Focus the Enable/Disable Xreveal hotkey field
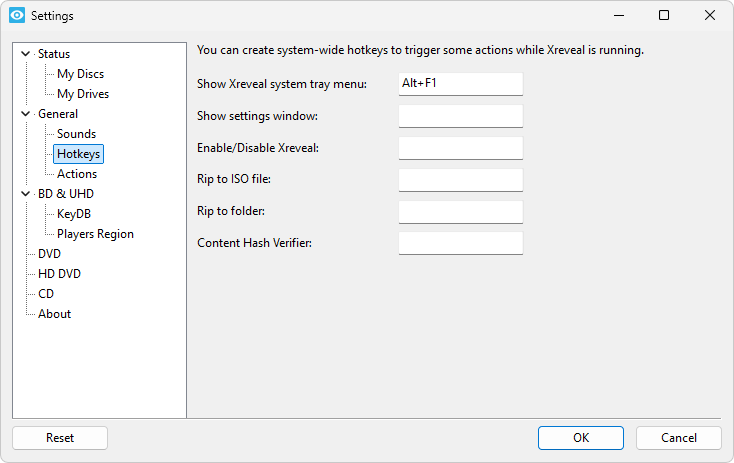The image size is (734, 463). coord(461,148)
